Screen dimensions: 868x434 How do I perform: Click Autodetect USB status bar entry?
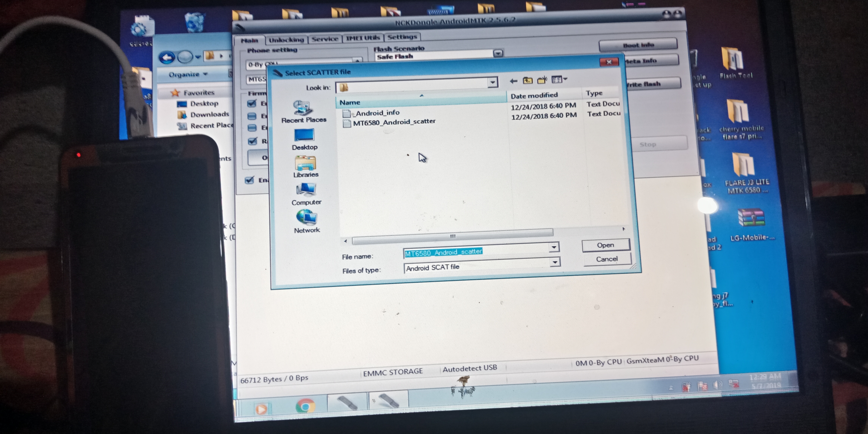470,368
